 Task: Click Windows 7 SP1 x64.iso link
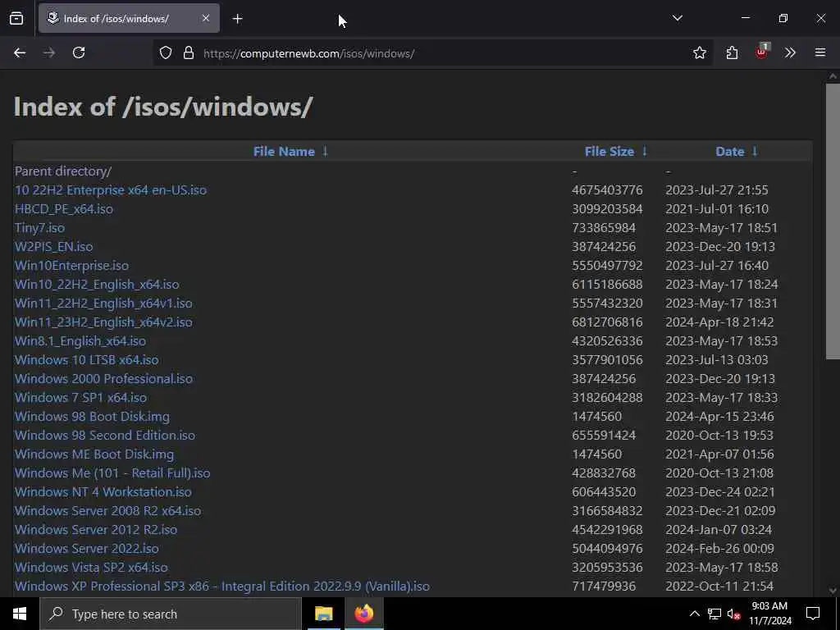(81, 398)
